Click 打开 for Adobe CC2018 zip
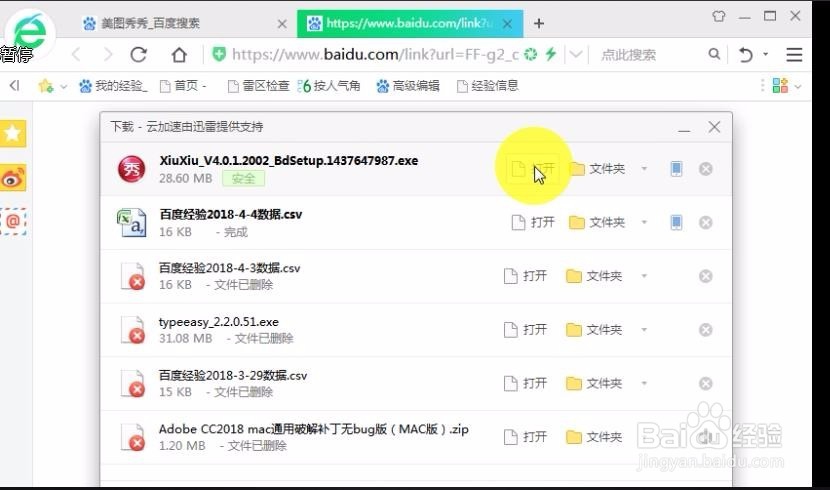Screen dimensions: 830x490 point(525,437)
